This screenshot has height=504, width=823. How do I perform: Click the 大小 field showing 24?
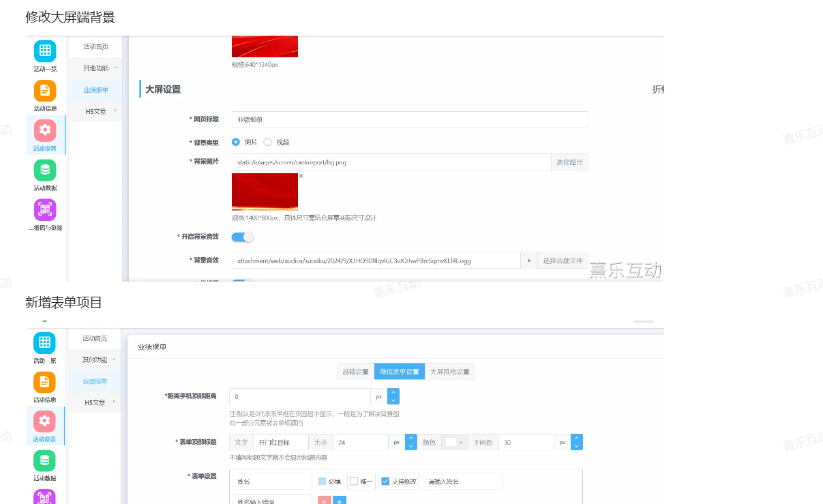click(x=361, y=442)
